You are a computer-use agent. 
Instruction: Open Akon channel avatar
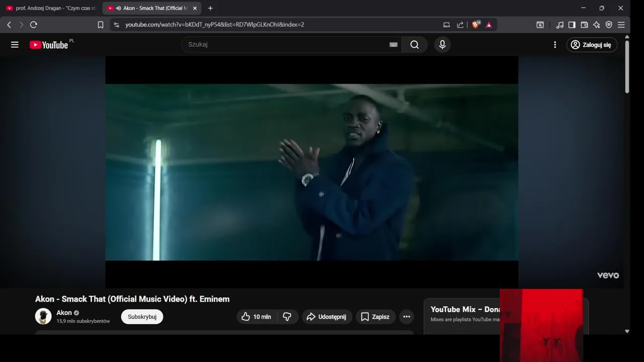(43, 316)
